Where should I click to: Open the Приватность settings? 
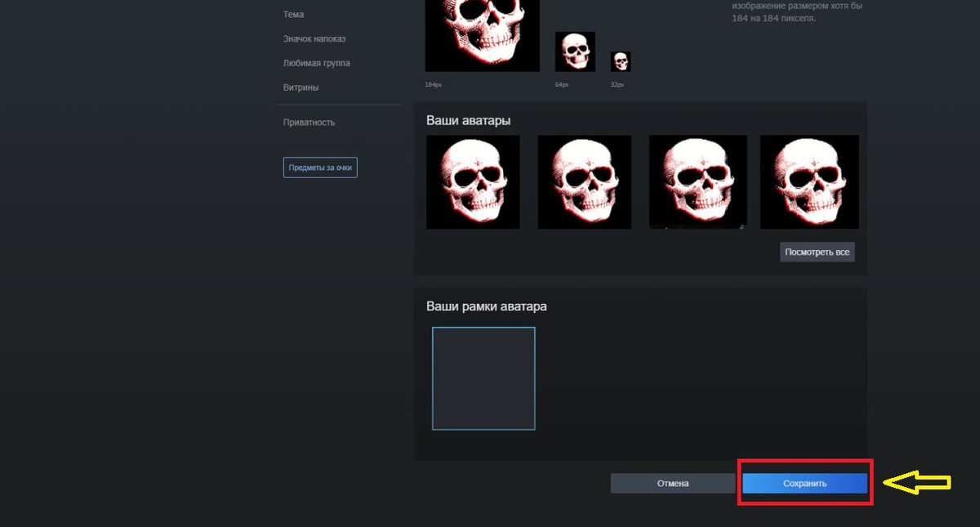309,123
